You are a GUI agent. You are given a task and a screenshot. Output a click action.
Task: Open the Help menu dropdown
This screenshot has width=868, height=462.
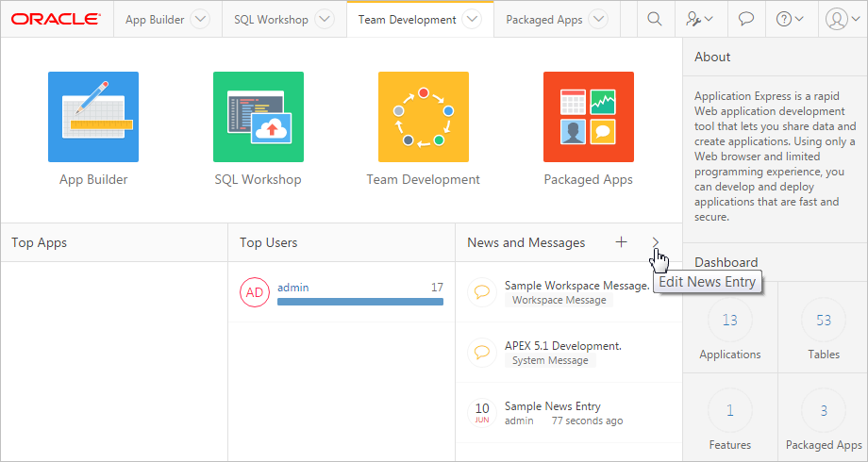[x=791, y=19]
